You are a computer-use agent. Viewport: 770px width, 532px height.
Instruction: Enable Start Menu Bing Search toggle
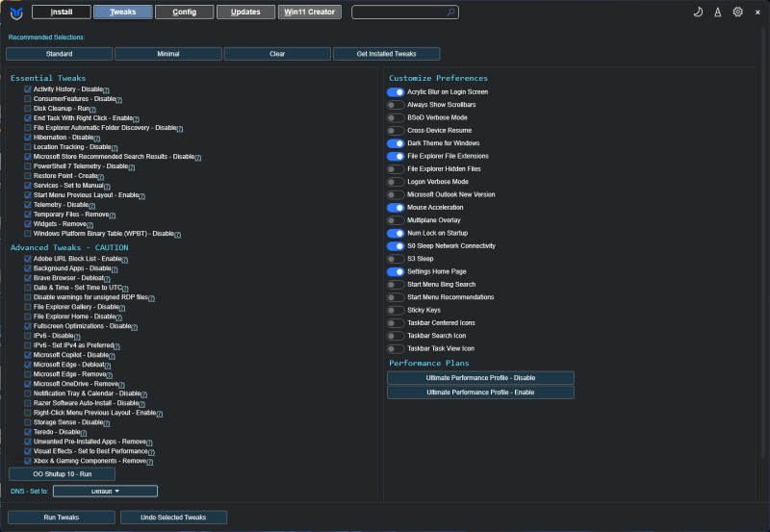pos(396,285)
